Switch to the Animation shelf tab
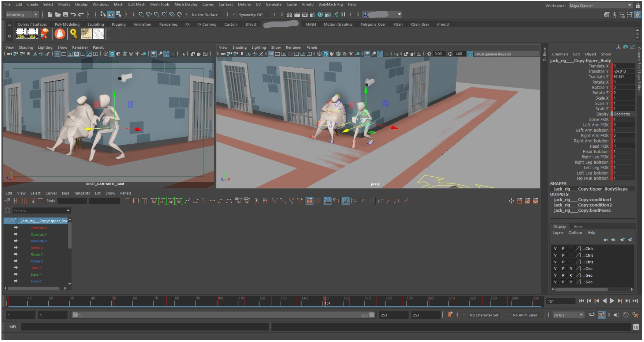 pyautogui.click(x=142, y=25)
